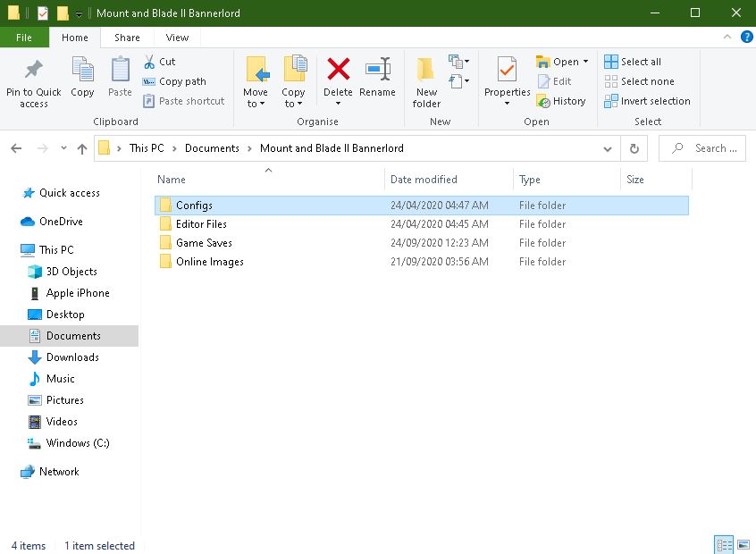756x554 pixels.
Task: Click Copy path in the ribbon
Action: tap(174, 81)
